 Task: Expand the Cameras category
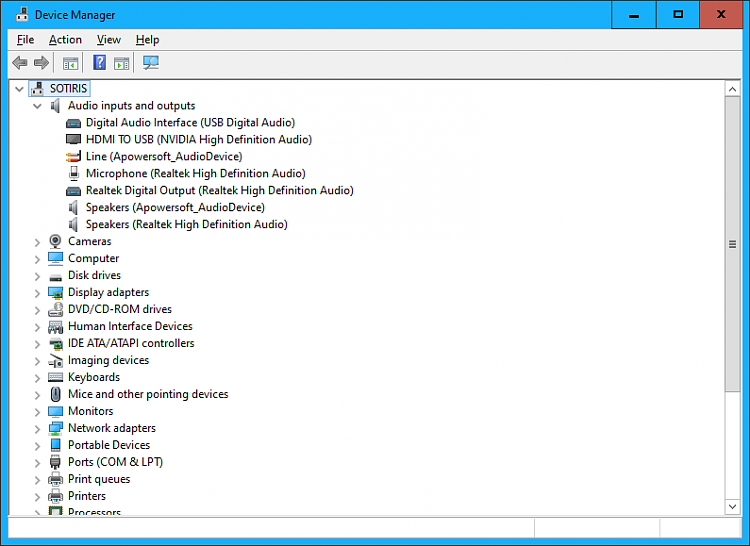[x=37, y=242]
